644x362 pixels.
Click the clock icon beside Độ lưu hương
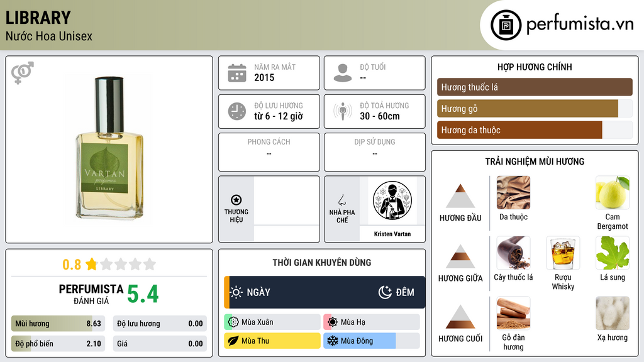237,111
